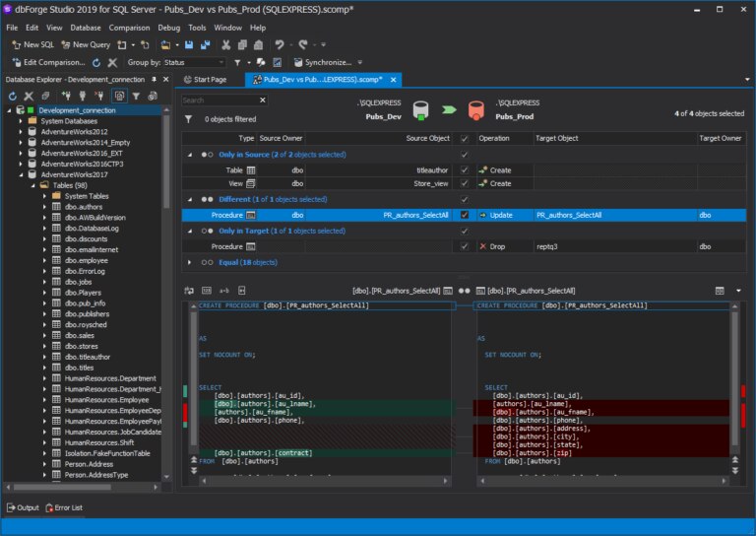756x536 pixels.
Task: Click the filter icon in Database Explorer toolbar
Action: click(137, 96)
